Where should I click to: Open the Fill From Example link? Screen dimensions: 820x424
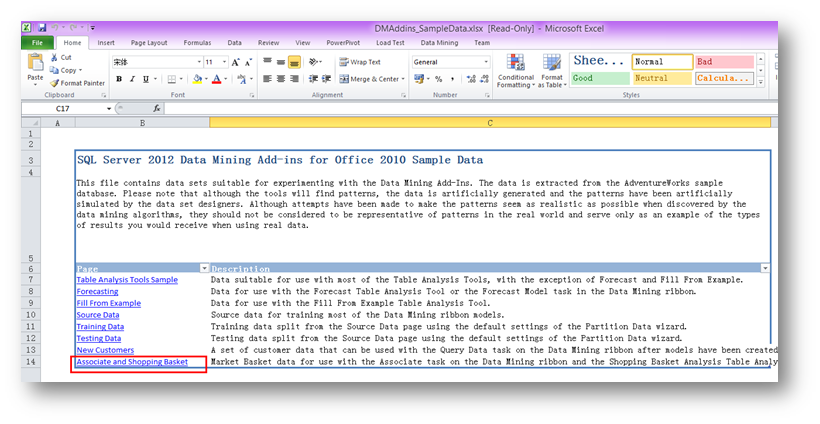point(109,303)
